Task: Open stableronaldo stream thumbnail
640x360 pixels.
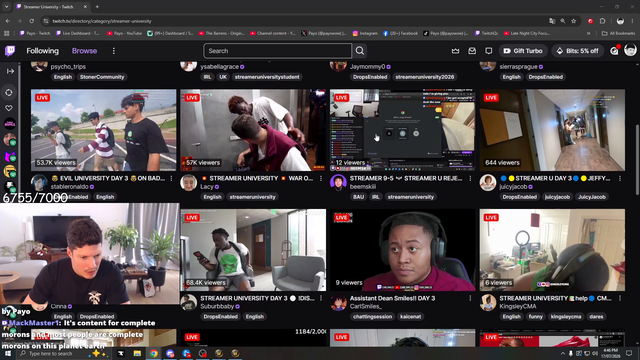Action: 104,130
